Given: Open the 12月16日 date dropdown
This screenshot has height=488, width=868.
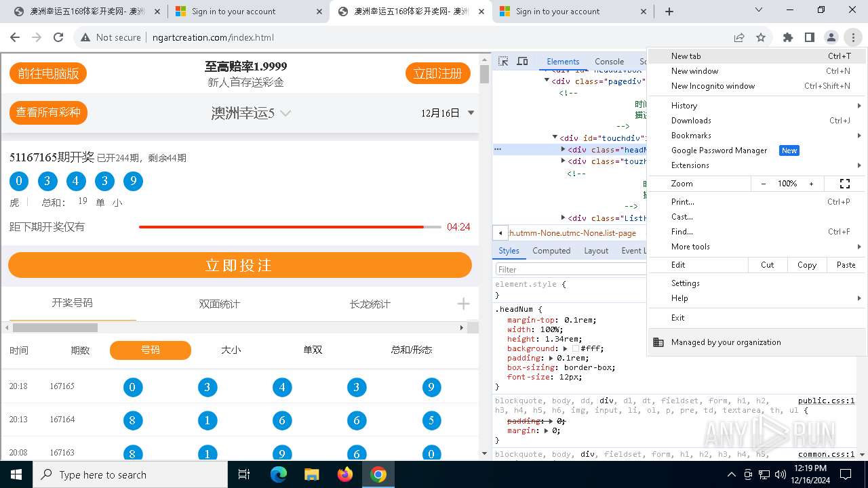Looking at the screenshot, I should coord(448,113).
